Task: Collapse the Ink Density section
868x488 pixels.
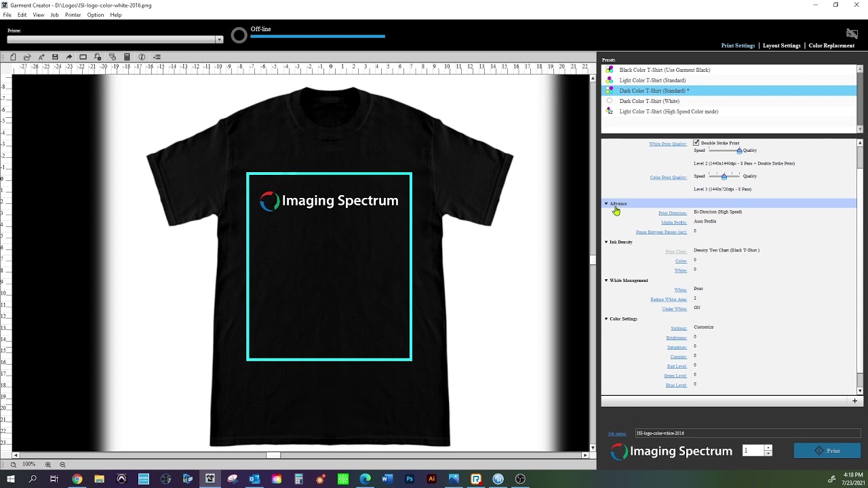Action: point(606,242)
